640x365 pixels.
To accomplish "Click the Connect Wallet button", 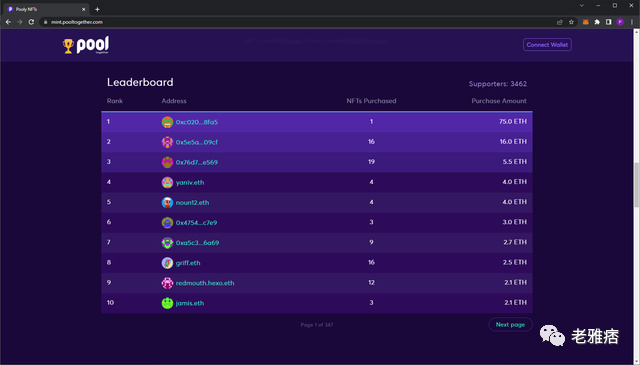I will [547, 45].
